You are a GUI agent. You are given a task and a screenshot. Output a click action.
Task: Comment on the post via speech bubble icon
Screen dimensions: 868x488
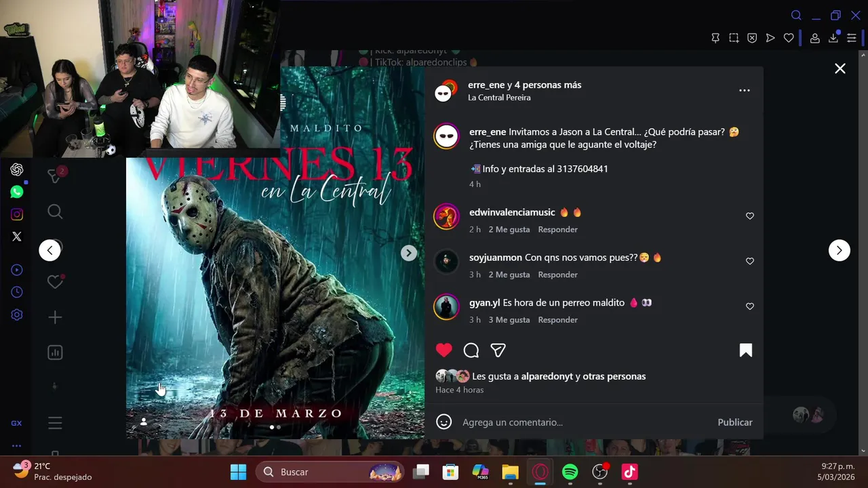coord(471,350)
